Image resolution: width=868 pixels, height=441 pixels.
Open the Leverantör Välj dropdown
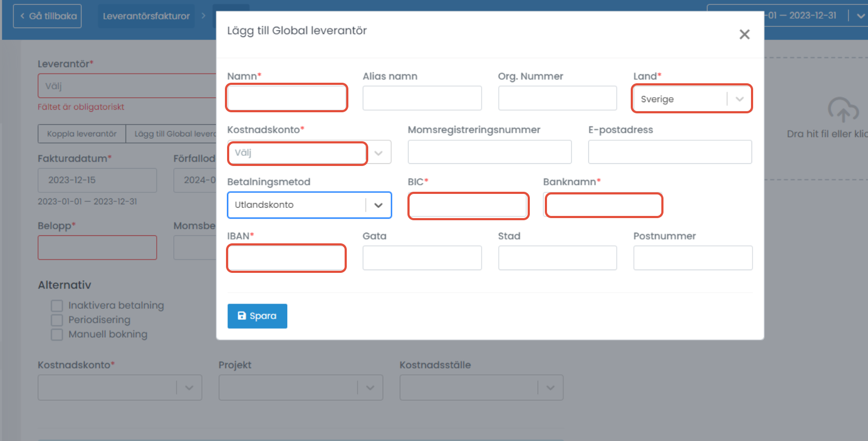point(127,86)
